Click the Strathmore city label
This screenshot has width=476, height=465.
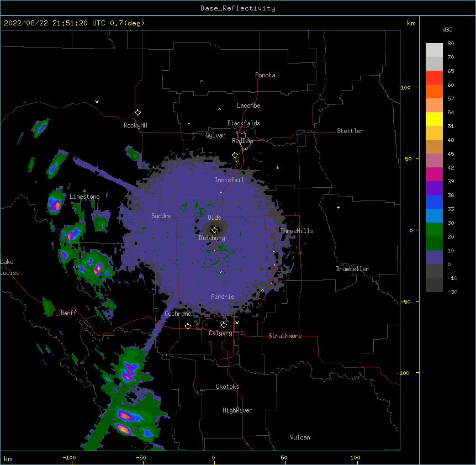pos(285,336)
